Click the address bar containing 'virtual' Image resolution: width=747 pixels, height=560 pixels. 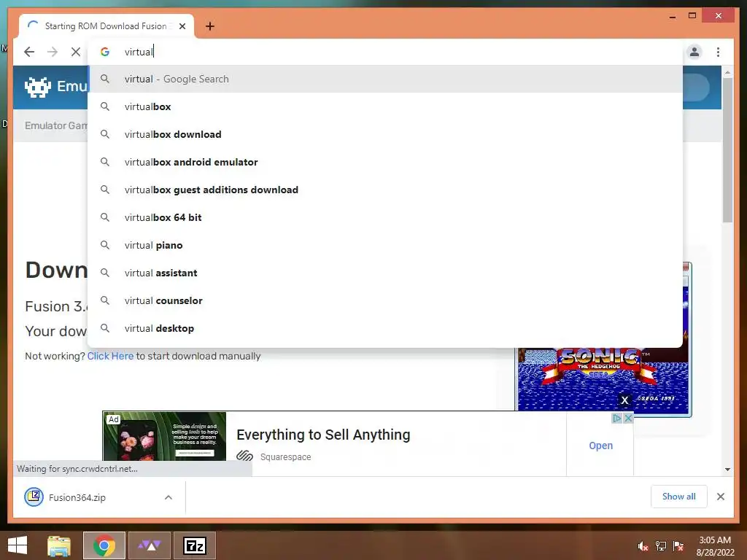(x=385, y=52)
